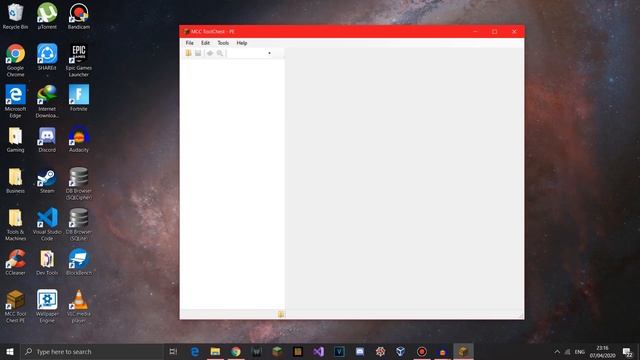This screenshot has width=640, height=360.
Task: Open the Help menu
Action: 242,43
